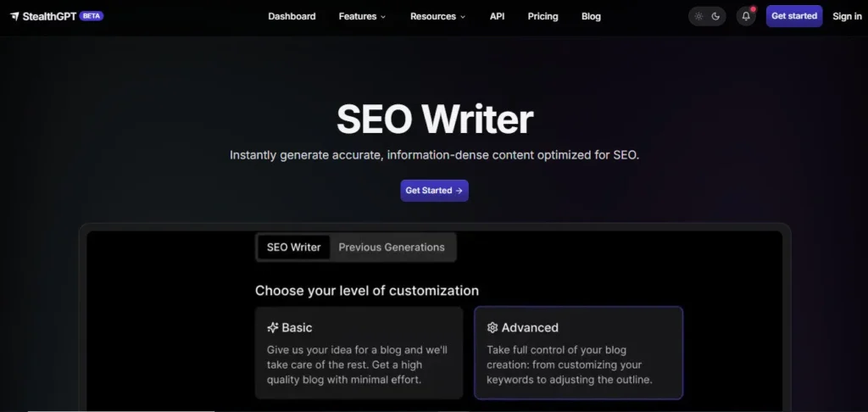The height and width of the screenshot is (412, 868).
Task: Toggle the light/dark theme switch
Action: point(707,16)
